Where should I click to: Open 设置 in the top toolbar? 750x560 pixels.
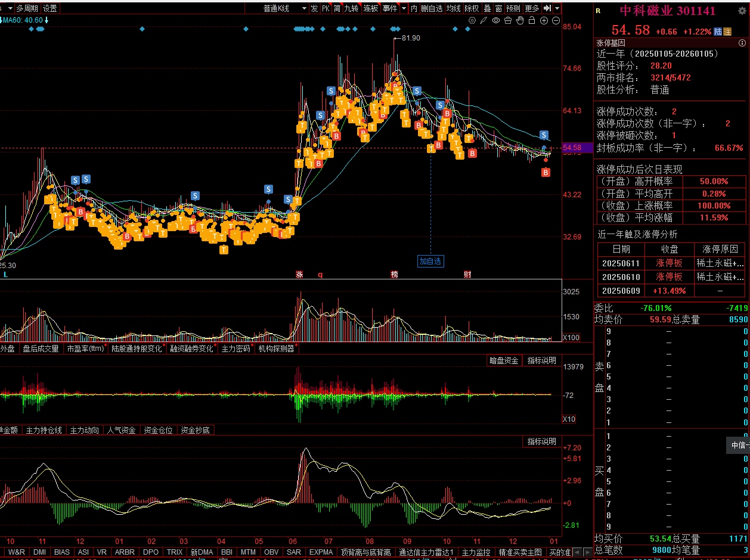pyautogui.click(x=50, y=8)
